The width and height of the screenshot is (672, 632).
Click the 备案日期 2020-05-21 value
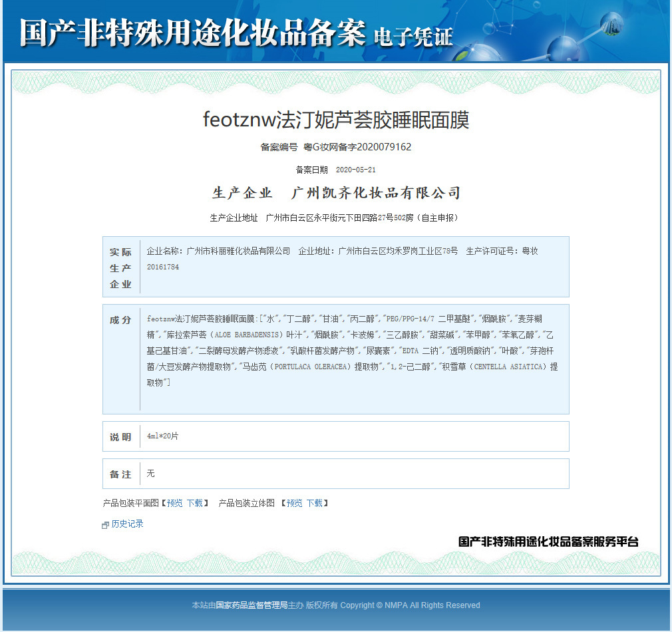pos(356,170)
